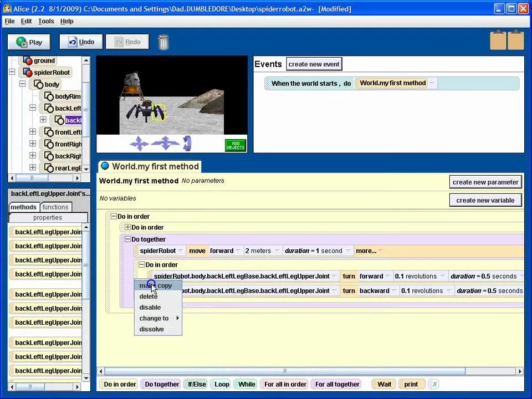Open the forward direction dropdown on move
Viewport: 532px width, 399px height.
[x=238, y=250]
